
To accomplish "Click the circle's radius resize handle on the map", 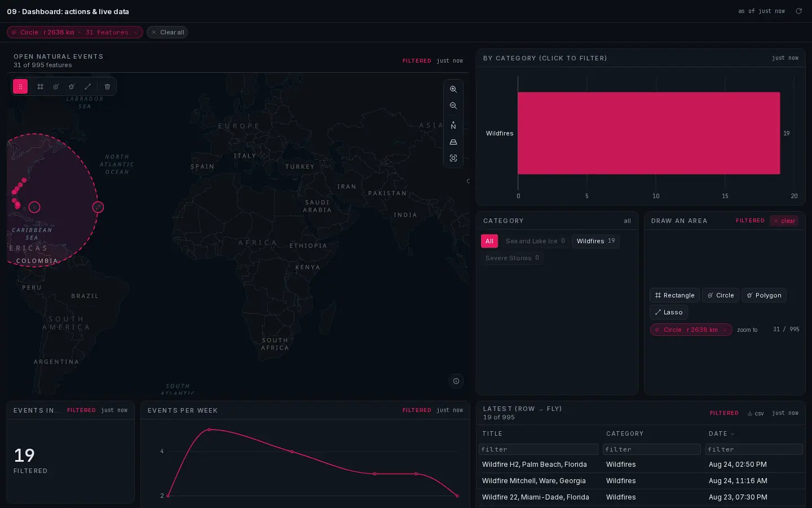I will (x=98, y=207).
